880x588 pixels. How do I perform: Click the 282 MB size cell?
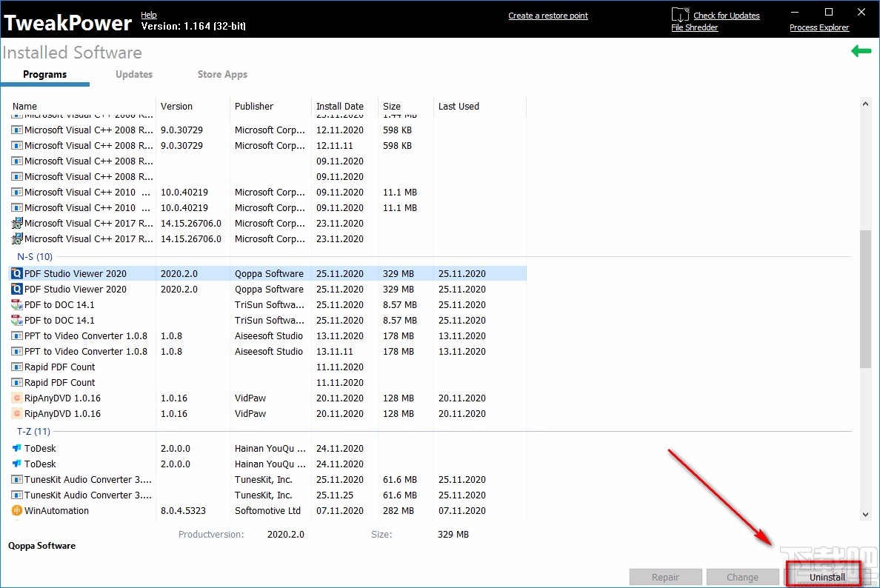(x=399, y=511)
